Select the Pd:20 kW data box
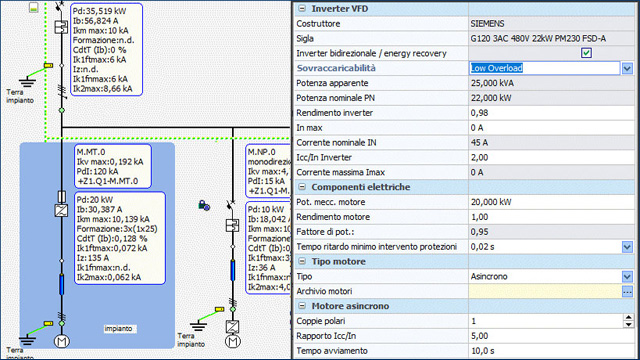Image resolution: width=640 pixels, height=360 pixels. (x=120, y=238)
